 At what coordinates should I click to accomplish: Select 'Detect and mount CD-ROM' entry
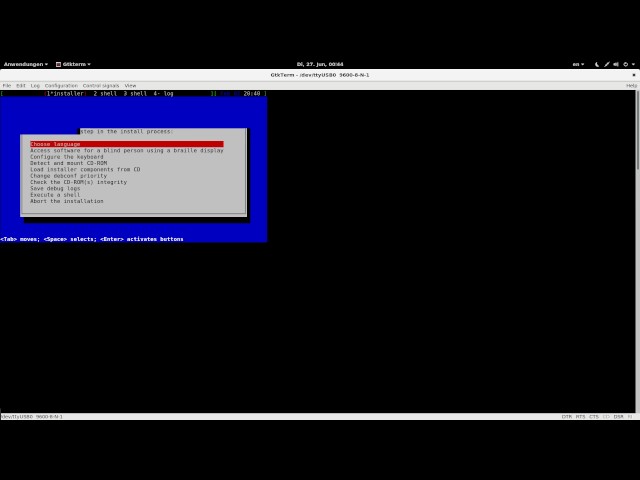coord(68,163)
